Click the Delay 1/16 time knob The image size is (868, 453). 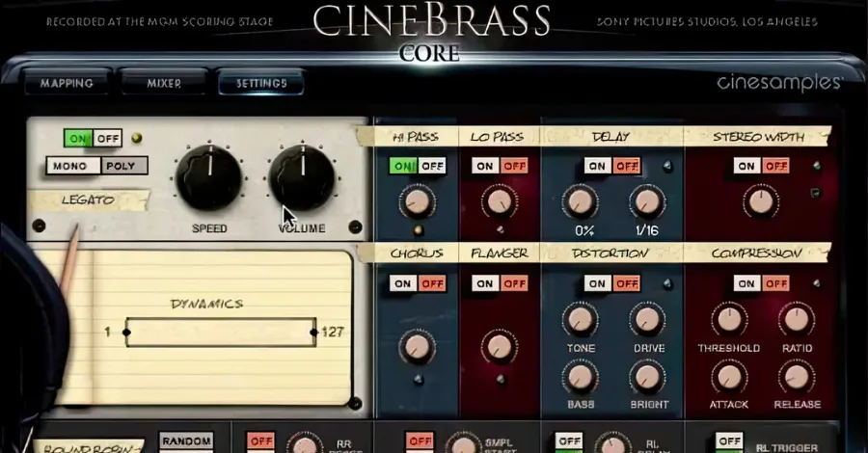(647, 201)
